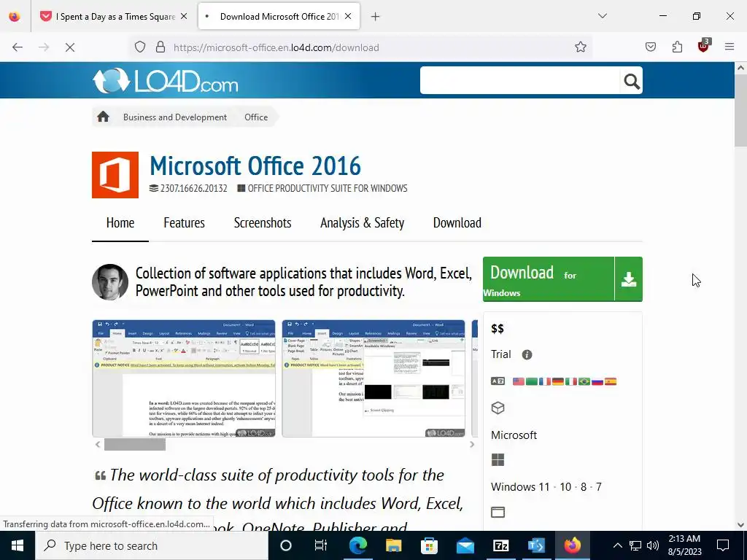The image size is (747, 560).
Task: Click the gallery horizontal scrollbar thumb
Action: (135, 444)
